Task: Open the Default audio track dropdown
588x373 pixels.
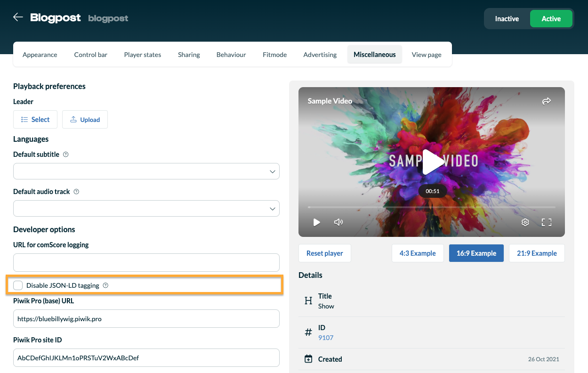Action: pos(146,209)
